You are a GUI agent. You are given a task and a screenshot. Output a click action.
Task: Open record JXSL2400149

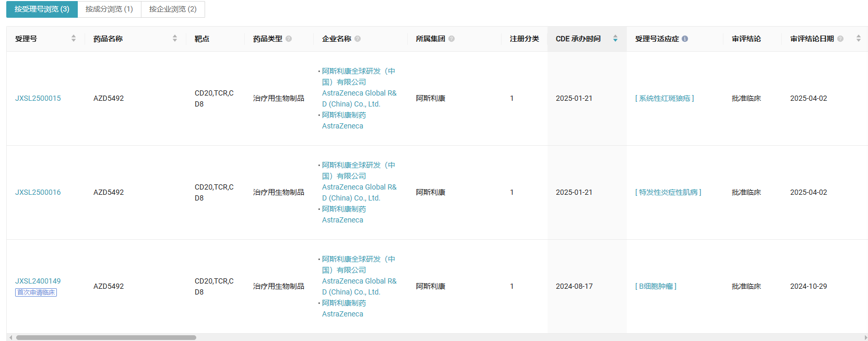pyautogui.click(x=38, y=281)
